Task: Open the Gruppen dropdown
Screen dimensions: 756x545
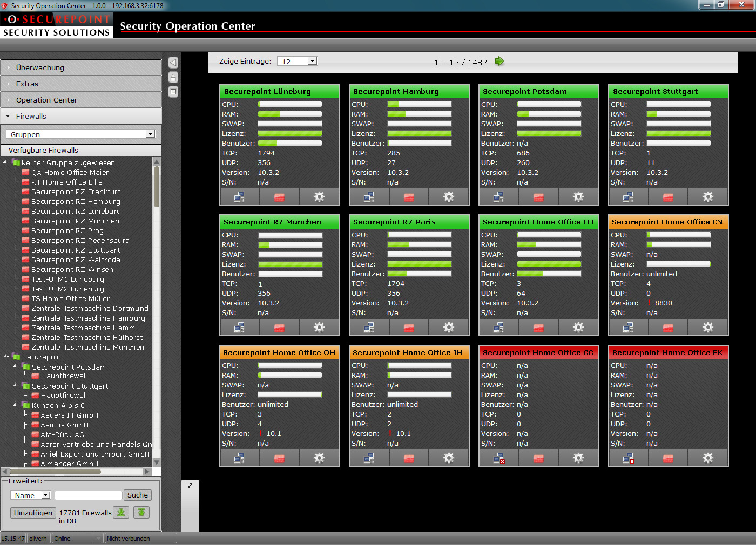Action: pyautogui.click(x=81, y=134)
